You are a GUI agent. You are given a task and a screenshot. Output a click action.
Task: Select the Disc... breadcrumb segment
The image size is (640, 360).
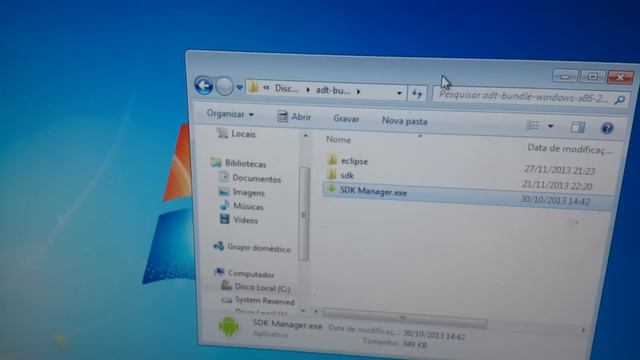(x=287, y=89)
